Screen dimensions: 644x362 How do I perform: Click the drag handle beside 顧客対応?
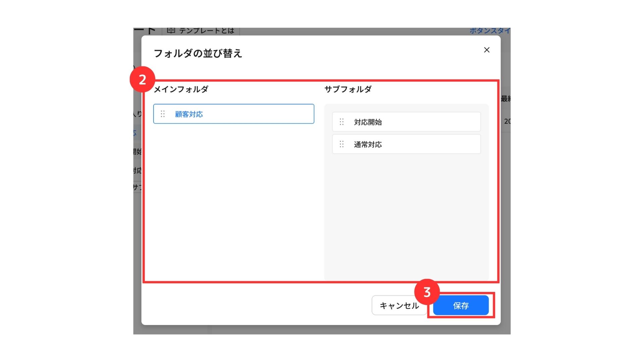tap(163, 114)
